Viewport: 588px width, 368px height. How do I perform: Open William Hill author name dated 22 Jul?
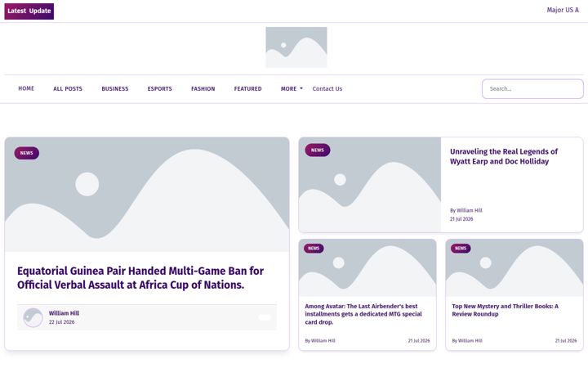coord(65,313)
